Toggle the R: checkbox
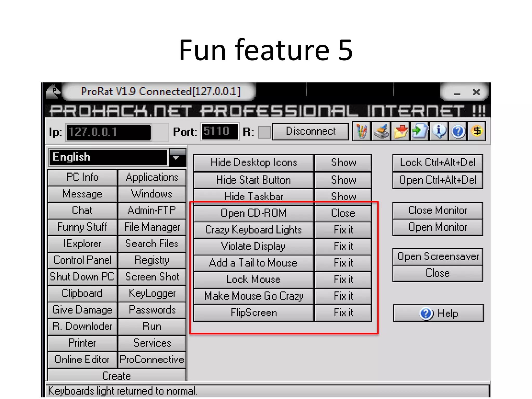This screenshot has width=532, height=399. (264, 132)
